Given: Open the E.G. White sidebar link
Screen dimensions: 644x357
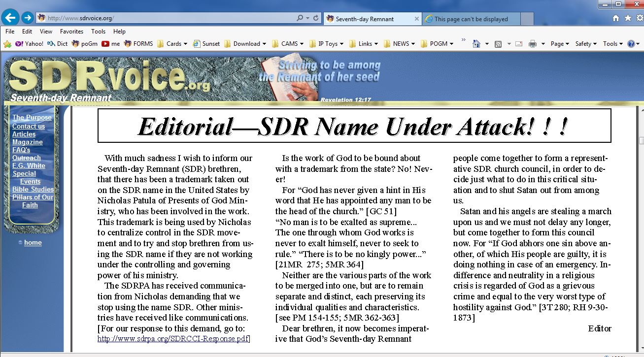Looking at the screenshot, I should [29, 165].
